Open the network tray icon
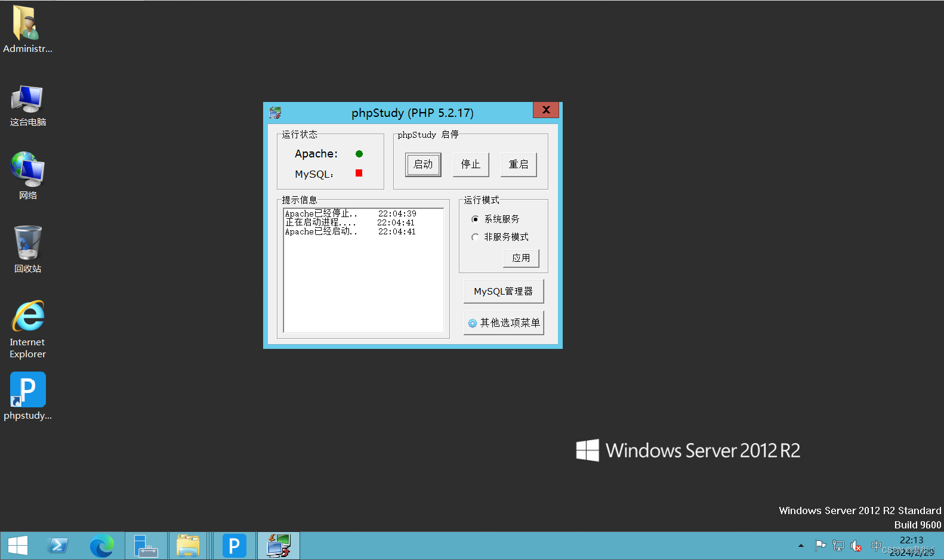 838,546
